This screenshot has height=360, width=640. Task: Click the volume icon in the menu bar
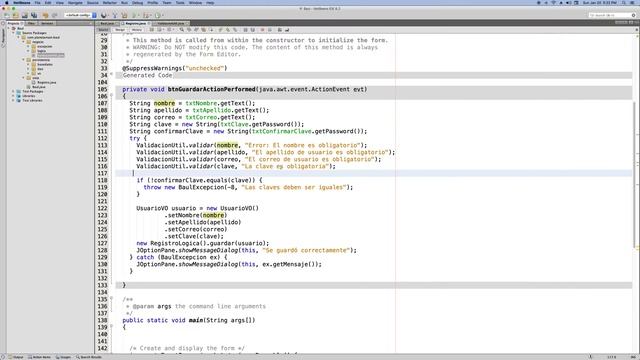pos(568,3)
